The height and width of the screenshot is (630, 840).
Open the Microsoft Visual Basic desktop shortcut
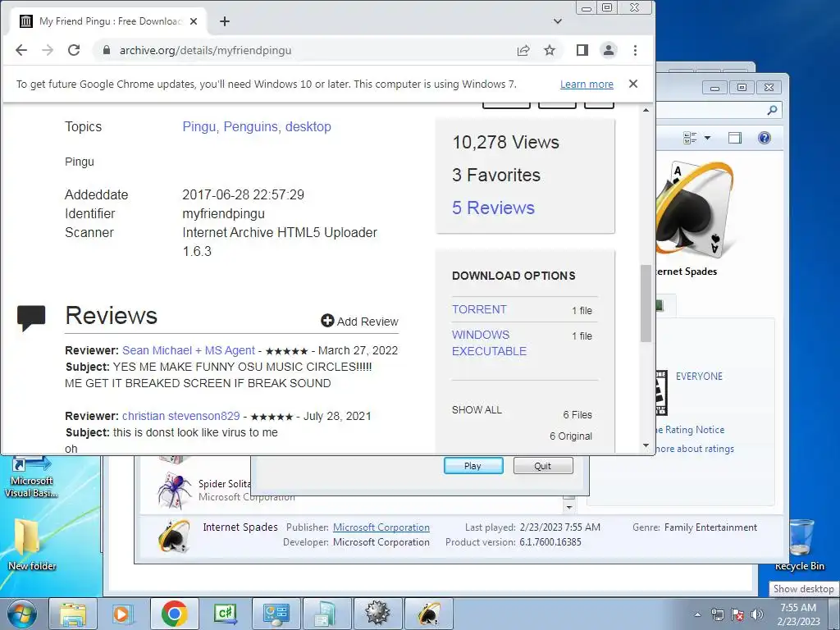(x=31, y=478)
